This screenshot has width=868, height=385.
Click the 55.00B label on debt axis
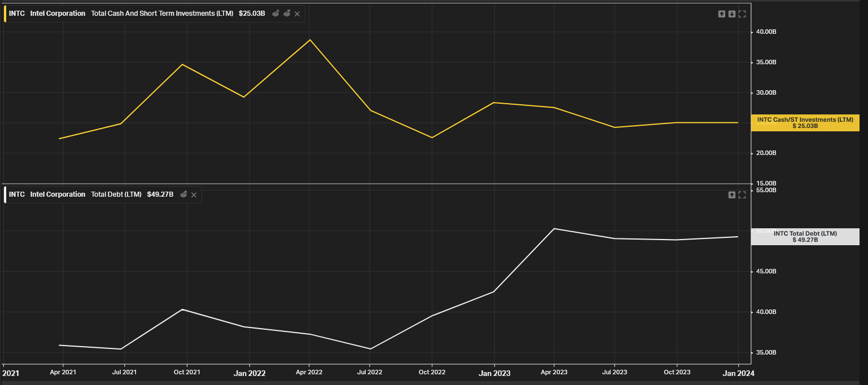click(x=766, y=191)
